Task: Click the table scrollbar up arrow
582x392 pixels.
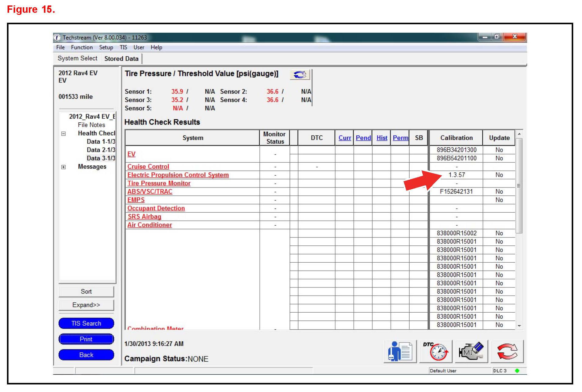Action: click(x=519, y=134)
